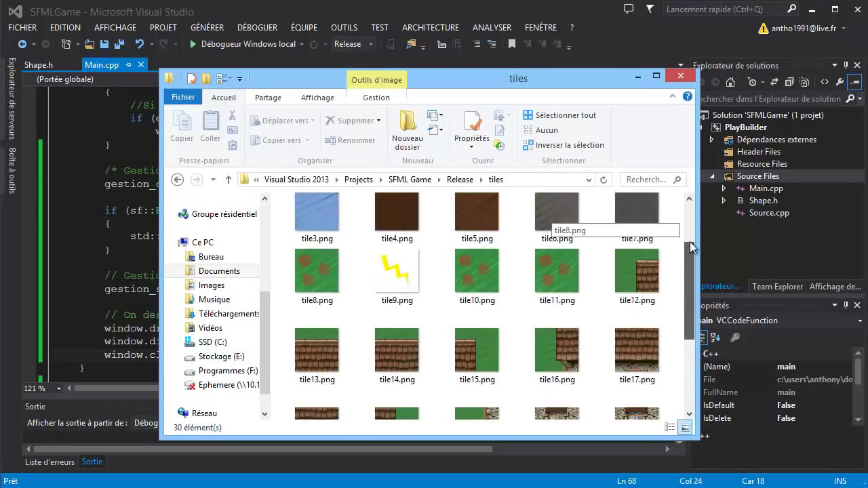
Task: Select the tile3.png blue thumbnail
Action: [x=317, y=211]
